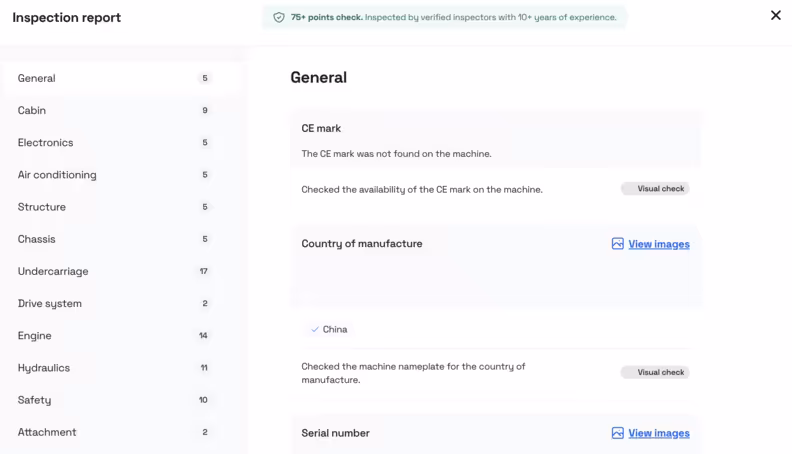Open the Engine section
This screenshot has height=454, width=792.
click(x=34, y=336)
